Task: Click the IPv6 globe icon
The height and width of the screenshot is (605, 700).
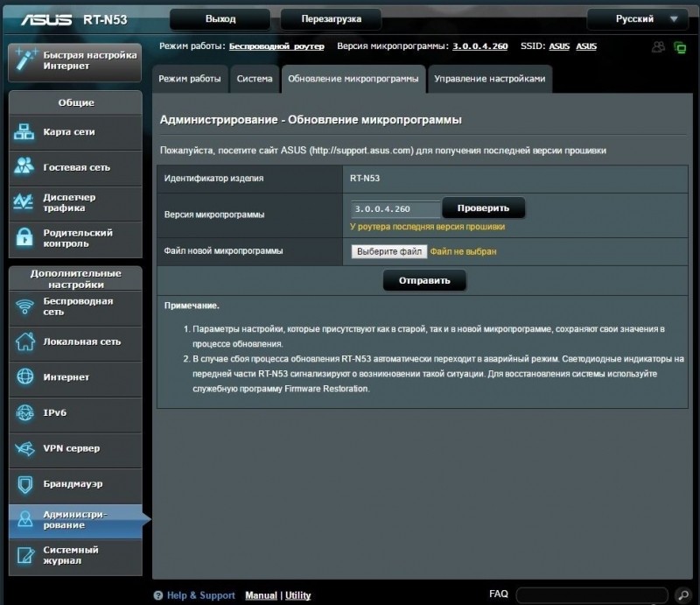Action: pyautogui.click(x=25, y=412)
